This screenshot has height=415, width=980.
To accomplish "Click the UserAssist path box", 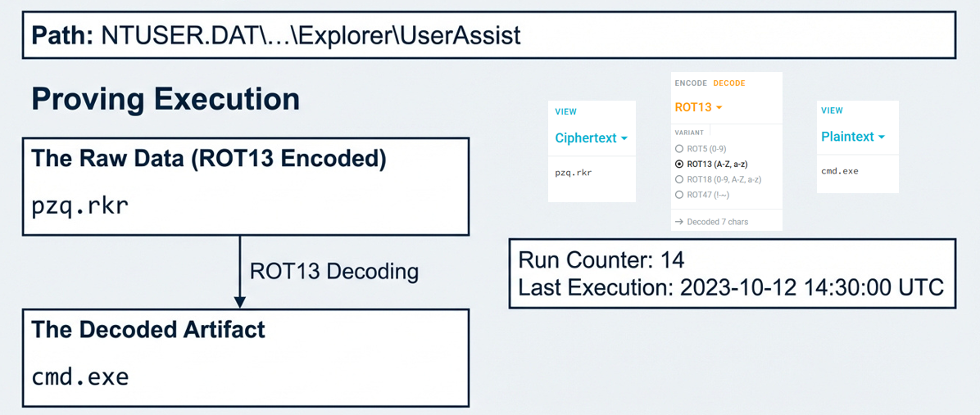I will coord(488,35).
